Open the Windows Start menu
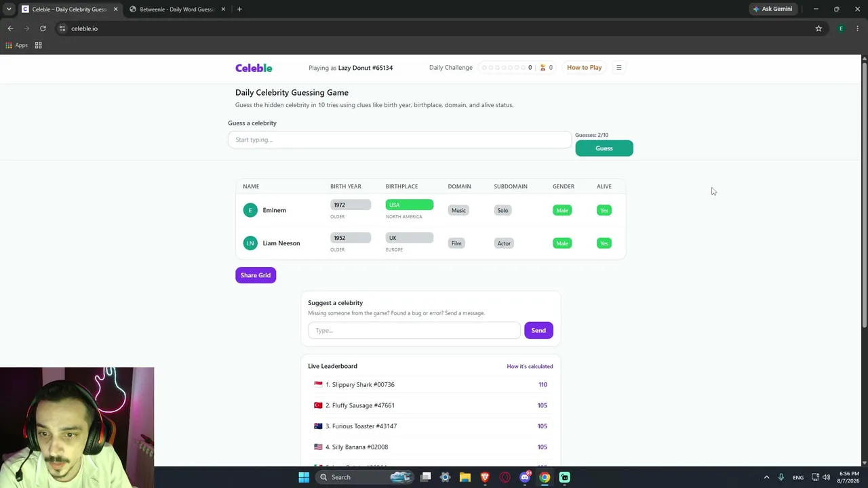This screenshot has height=488, width=868. [304, 477]
